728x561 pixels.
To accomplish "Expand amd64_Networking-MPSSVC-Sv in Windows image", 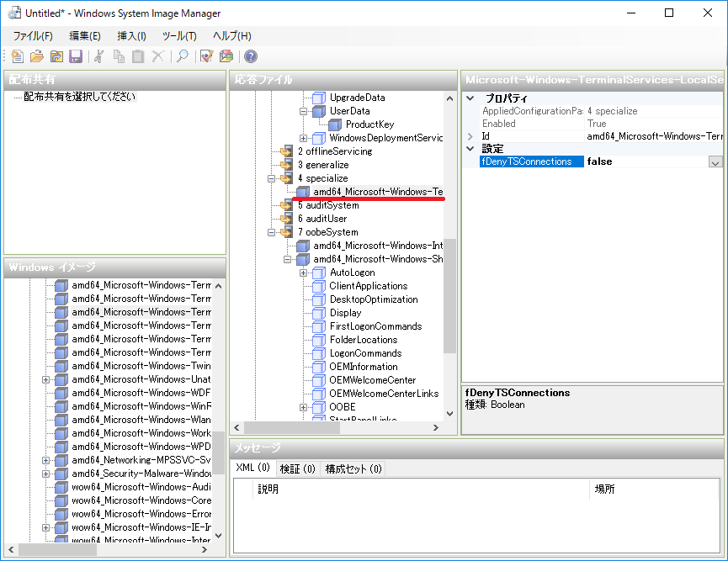I will pyautogui.click(x=45, y=460).
